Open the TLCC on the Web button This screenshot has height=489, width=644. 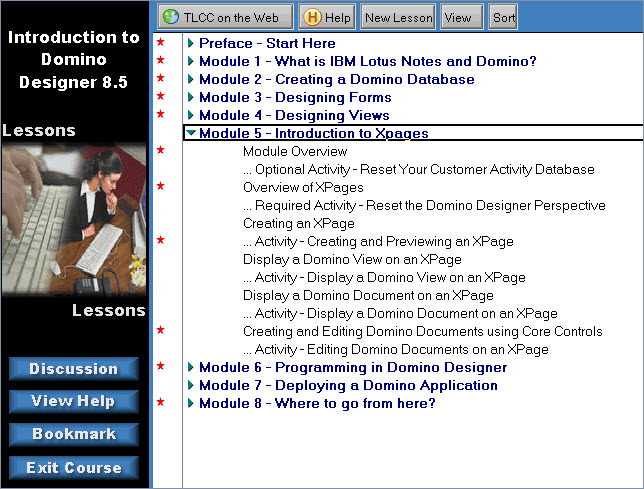tap(225, 17)
